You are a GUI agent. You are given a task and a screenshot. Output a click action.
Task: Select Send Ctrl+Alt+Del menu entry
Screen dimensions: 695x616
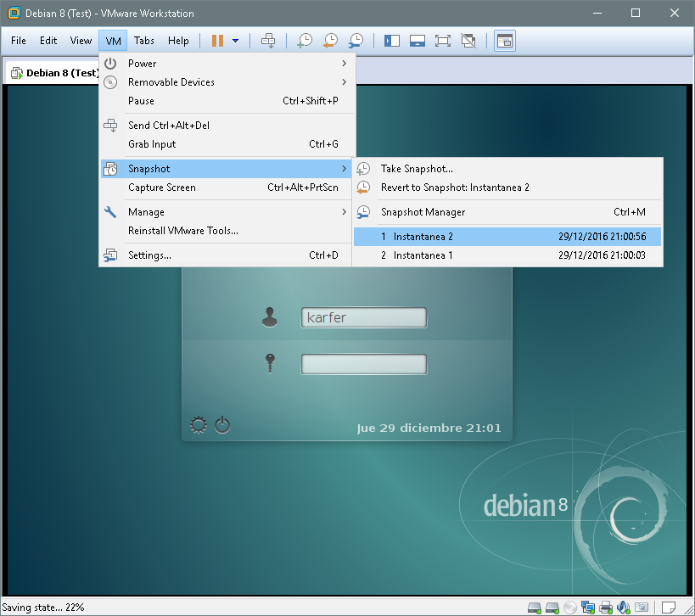[227, 126]
